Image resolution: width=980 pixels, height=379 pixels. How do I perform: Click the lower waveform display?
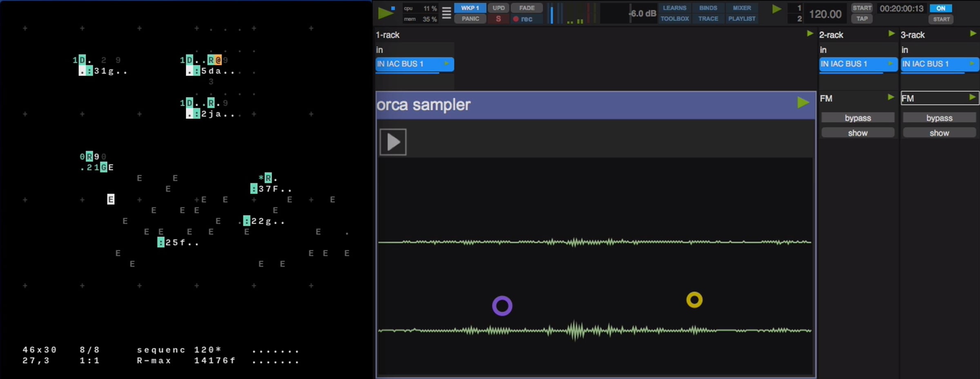pyautogui.click(x=595, y=330)
